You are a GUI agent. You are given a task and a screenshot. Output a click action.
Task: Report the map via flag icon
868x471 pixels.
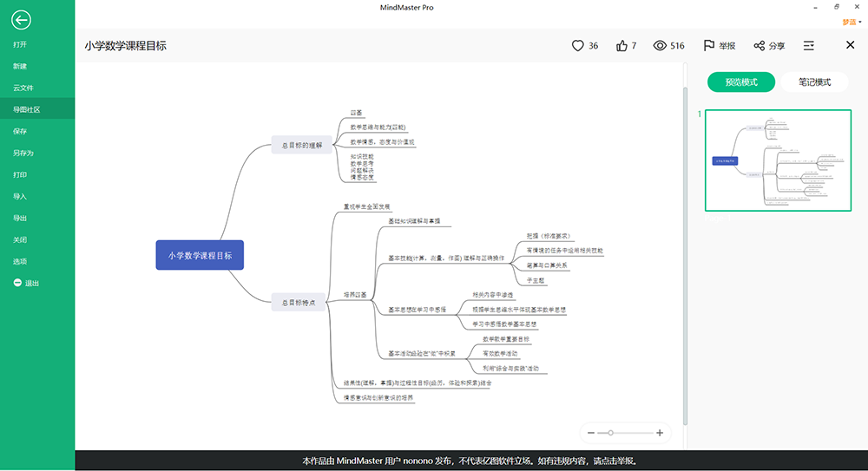[x=708, y=45]
